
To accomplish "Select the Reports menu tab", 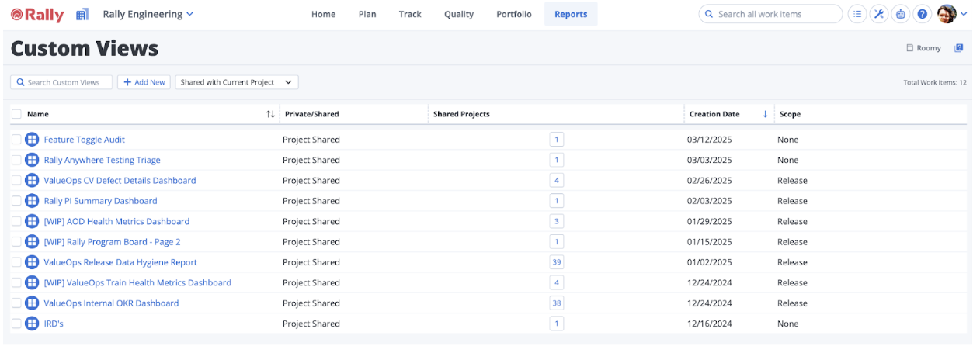I will click(571, 14).
